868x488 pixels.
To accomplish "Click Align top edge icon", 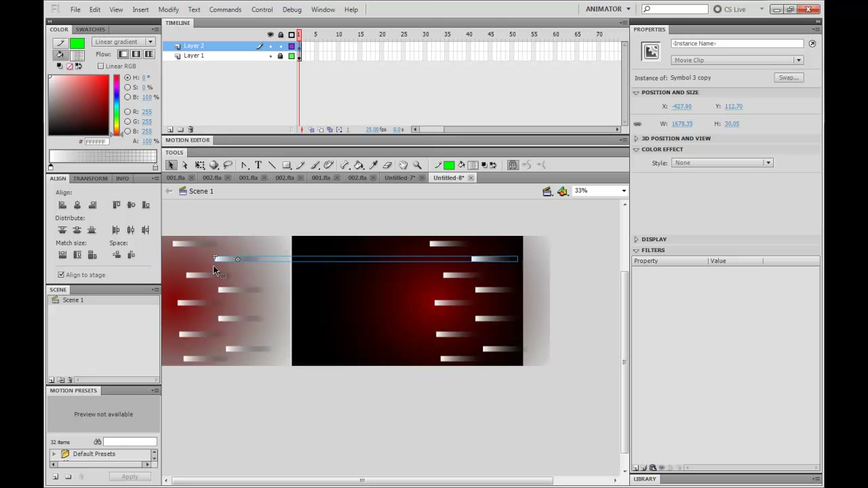I will pyautogui.click(x=116, y=205).
